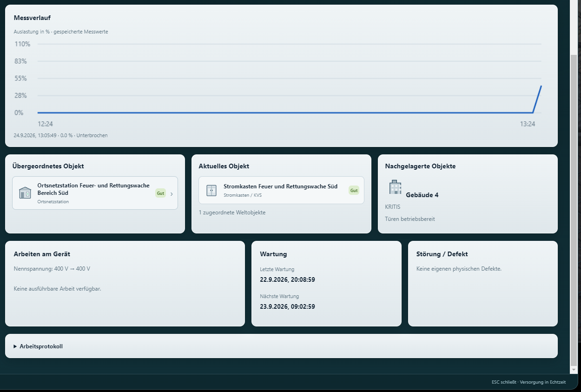
Task: Click the 12:24 time axis label
Action: [45, 124]
